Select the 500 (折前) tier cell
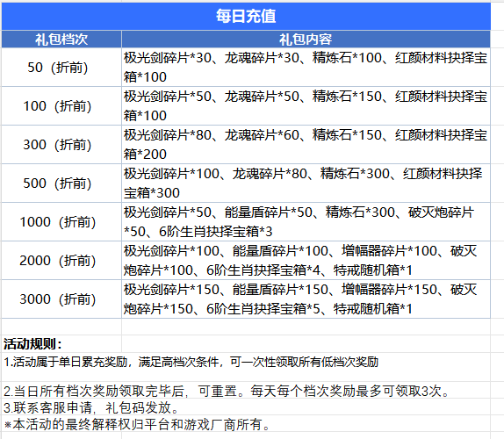This screenshot has width=504, height=439. point(61,183)
